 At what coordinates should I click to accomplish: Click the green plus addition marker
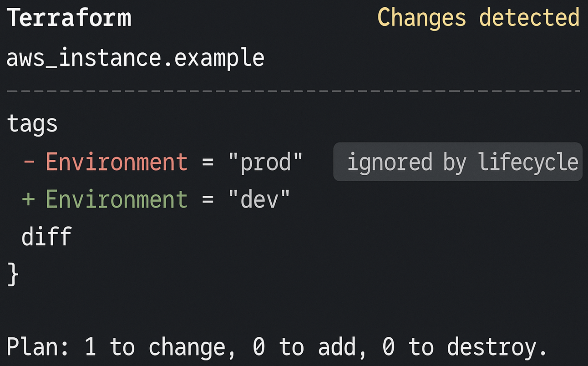click(28, 199)
